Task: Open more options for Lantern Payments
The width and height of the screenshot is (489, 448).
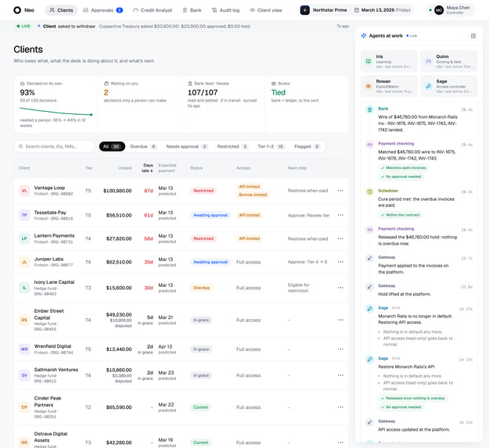Action: (340, 238)
